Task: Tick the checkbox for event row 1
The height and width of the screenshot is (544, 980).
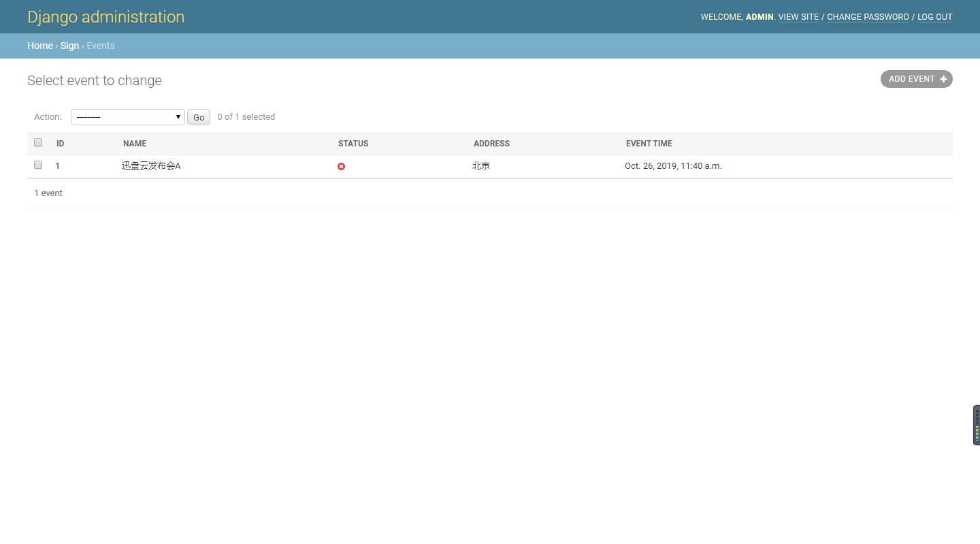Action: [38, 165]
